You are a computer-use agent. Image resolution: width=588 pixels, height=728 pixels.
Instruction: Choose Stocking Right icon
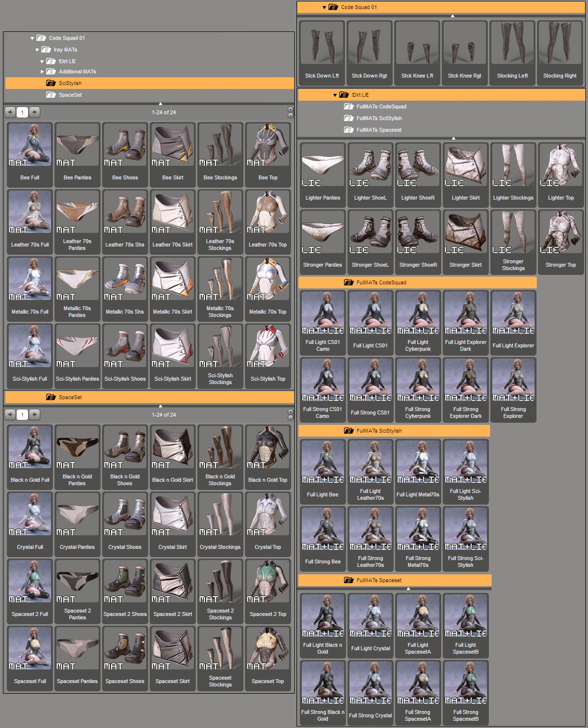click(560, 53)
